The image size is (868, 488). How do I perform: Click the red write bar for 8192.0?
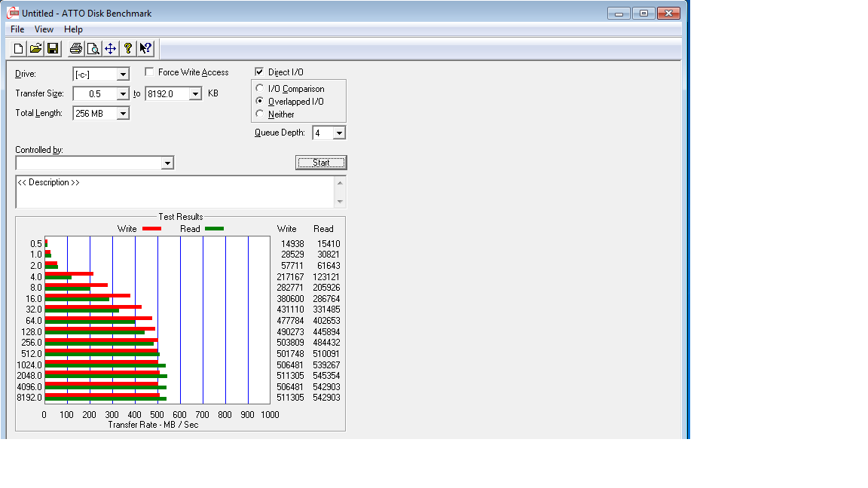click(x=102, y=395)
